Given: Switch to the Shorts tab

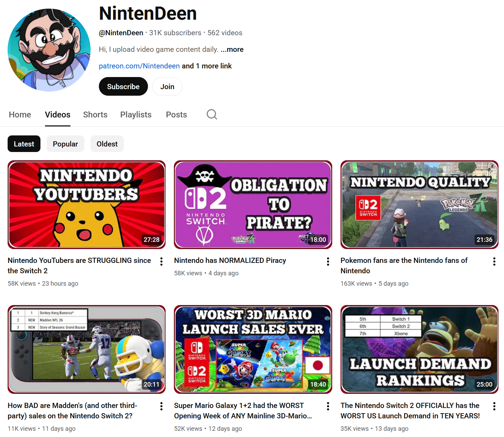Looking at the screenshot, I should (x=95, y=115).
